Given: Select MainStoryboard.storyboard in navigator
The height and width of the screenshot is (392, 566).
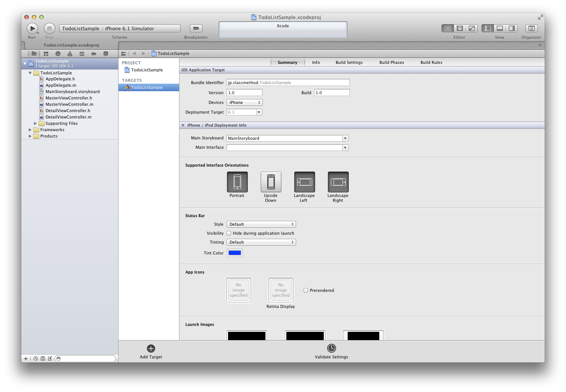Looking at the screenshot, I should (73, 92).
